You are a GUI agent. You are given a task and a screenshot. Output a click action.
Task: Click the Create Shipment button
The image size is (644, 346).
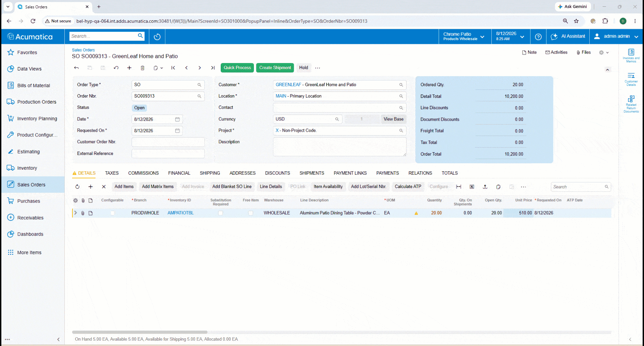pos(275,68)
